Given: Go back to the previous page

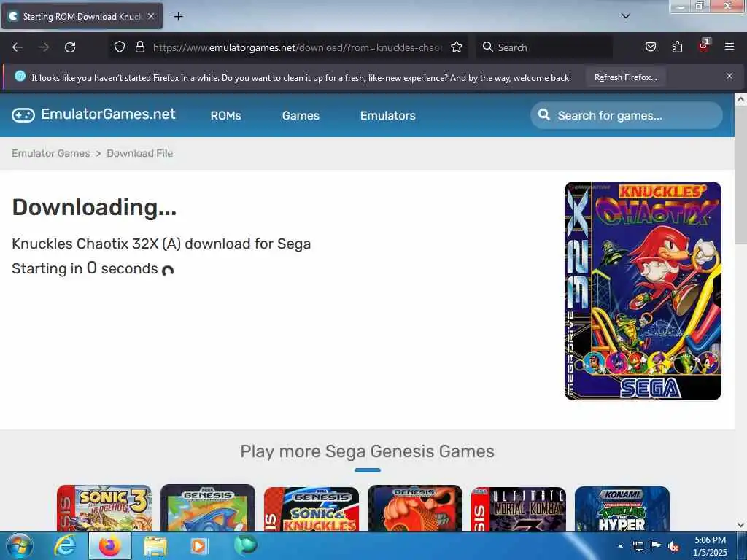Looking at the screenshot, I should (x=18, y=47).
